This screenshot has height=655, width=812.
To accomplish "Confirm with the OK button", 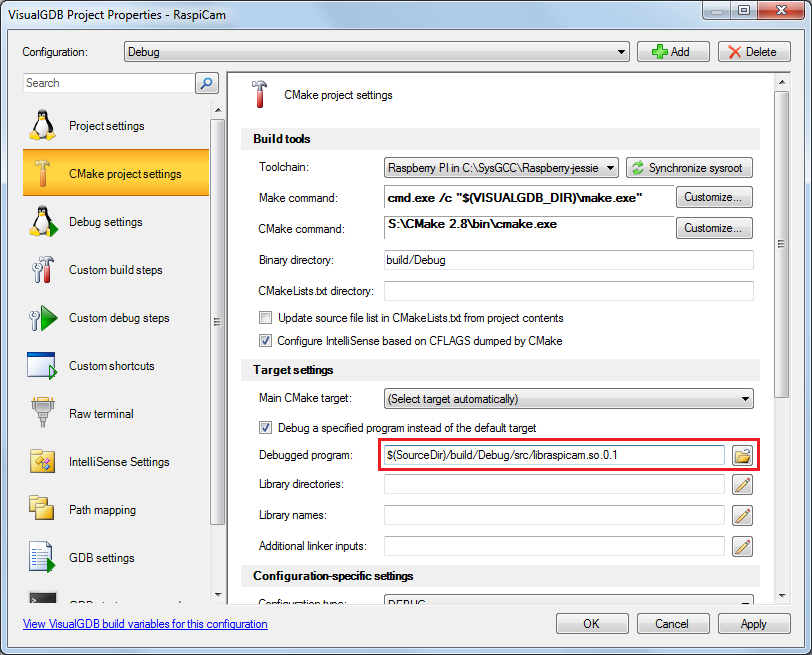I will click(x=592, y=623).
